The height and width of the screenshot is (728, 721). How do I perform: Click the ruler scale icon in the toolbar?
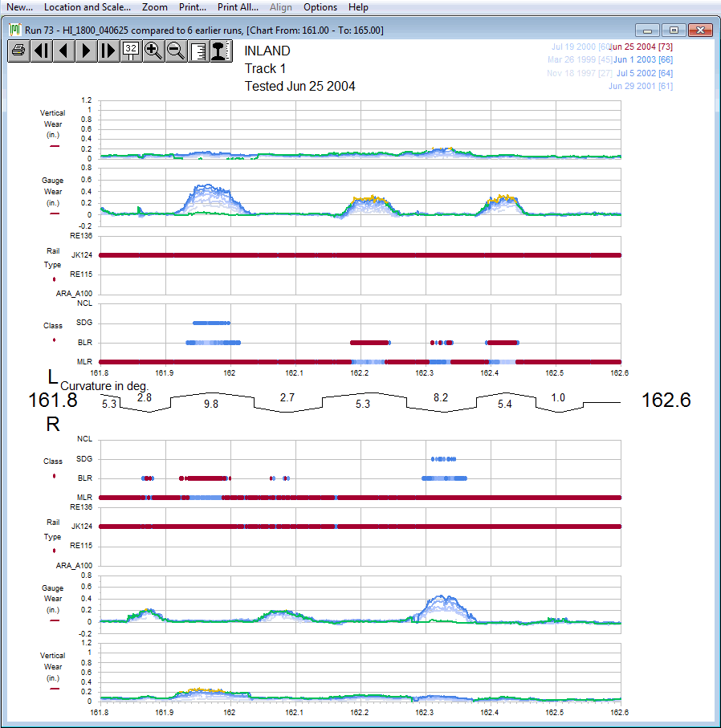(x=198, y=51)
